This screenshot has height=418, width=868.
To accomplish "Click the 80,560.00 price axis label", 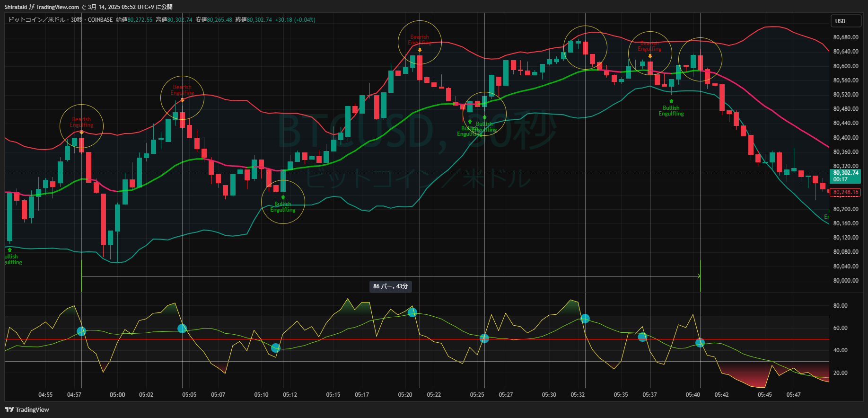I will pos(845,80).
